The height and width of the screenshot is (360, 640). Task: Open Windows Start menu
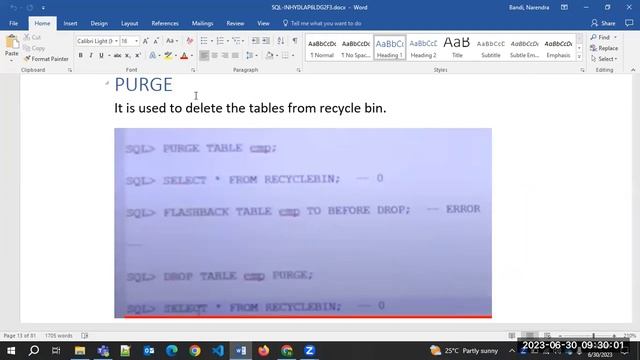11,351
